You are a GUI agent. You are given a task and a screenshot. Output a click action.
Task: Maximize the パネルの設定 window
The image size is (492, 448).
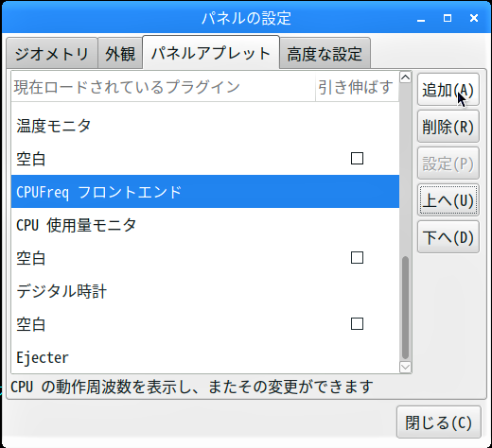(x=448, y=18)
